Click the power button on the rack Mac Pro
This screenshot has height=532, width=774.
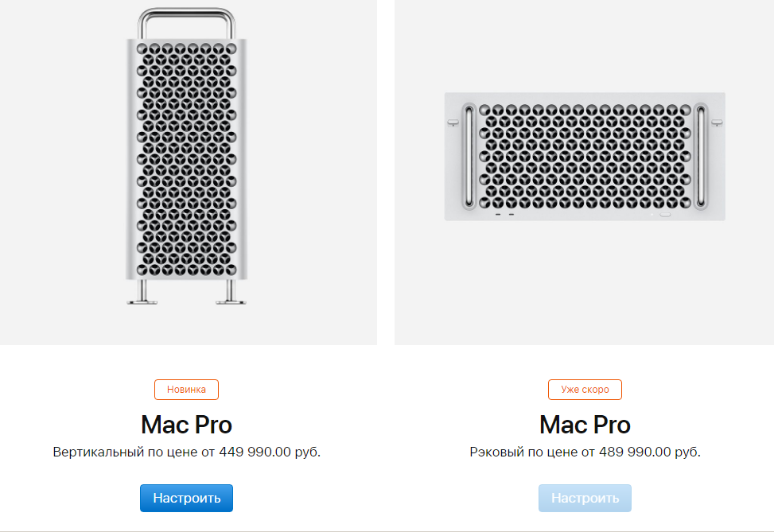coord(666,213)
